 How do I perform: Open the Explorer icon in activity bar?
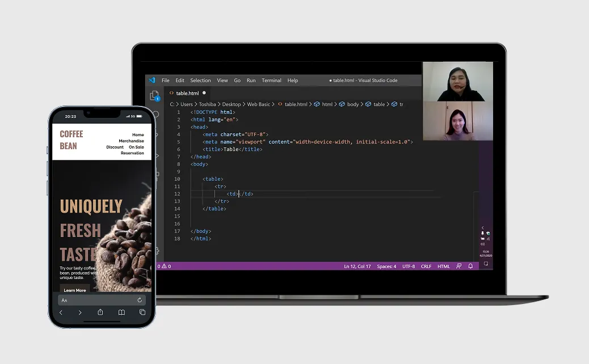tap(154, 96)
